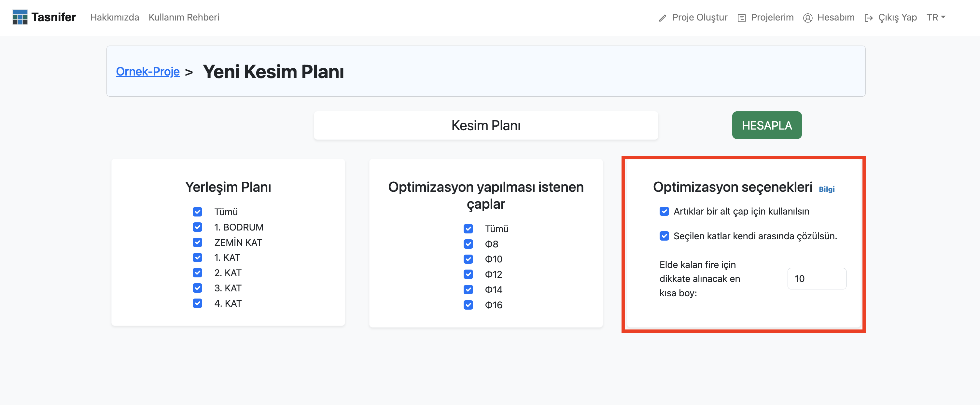Open the Hakkımızda page
Viewport: 980px width, 405px height.
tap(115, 18)
